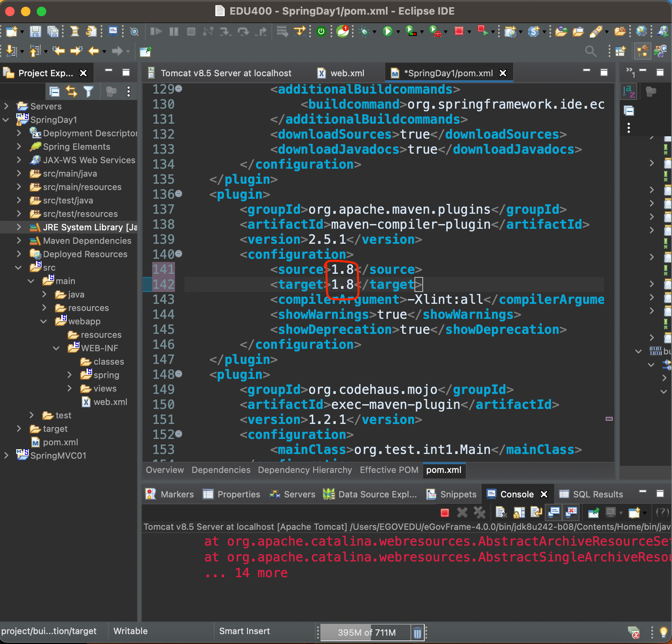Click the Open Perspective icon

click(620, 51)
